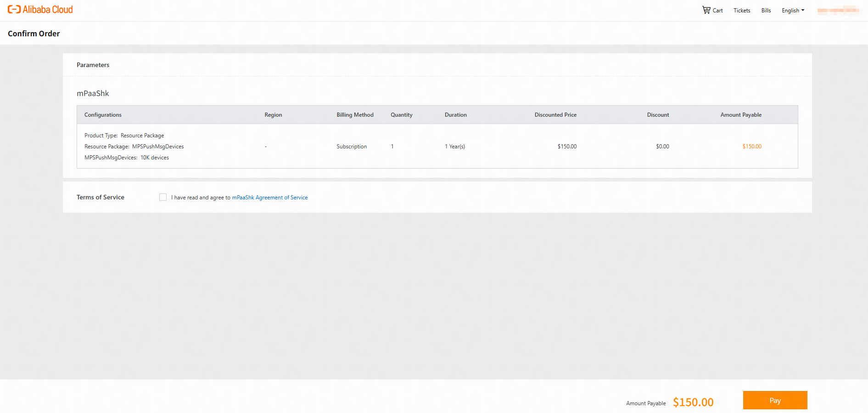Click the Confirm Order heading
Viewport: 868px width, 413px height.
point(34,34)
